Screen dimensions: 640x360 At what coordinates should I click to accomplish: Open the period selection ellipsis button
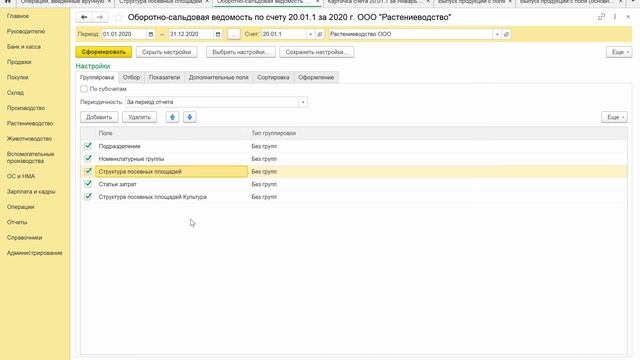click(233, 34)
